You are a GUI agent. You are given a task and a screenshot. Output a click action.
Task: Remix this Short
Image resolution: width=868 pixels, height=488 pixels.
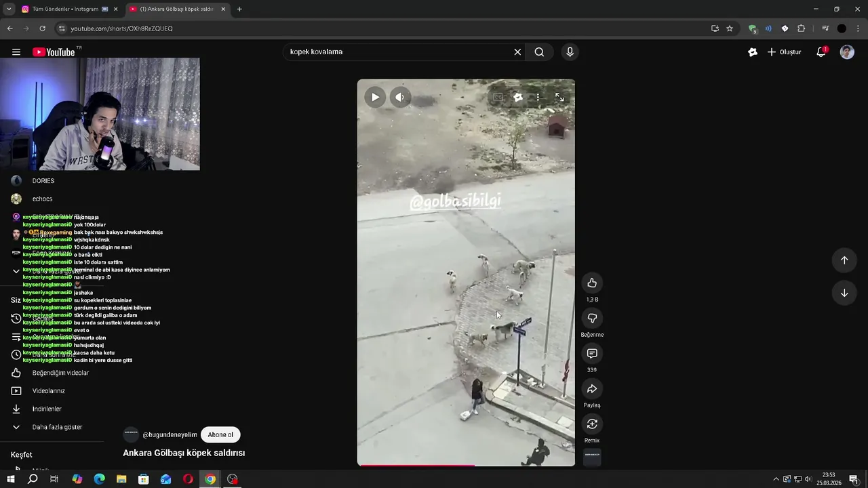pyautogui.click(x=592, y=424)
